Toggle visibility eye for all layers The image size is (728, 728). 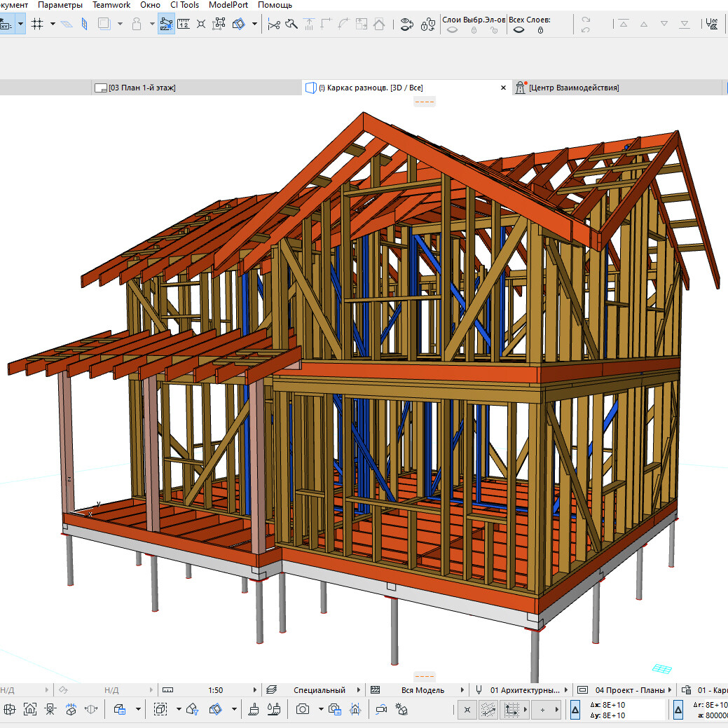tap(519, 31)
